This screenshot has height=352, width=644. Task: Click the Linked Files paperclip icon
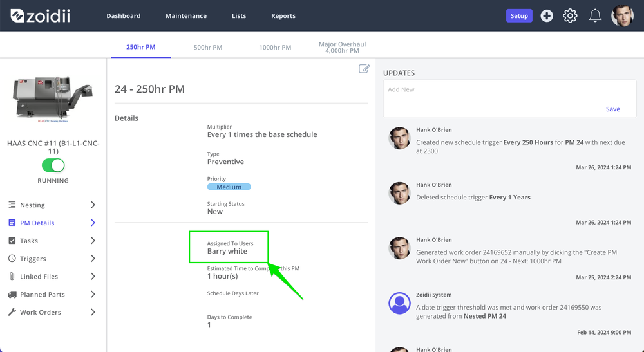click(12, 277)
